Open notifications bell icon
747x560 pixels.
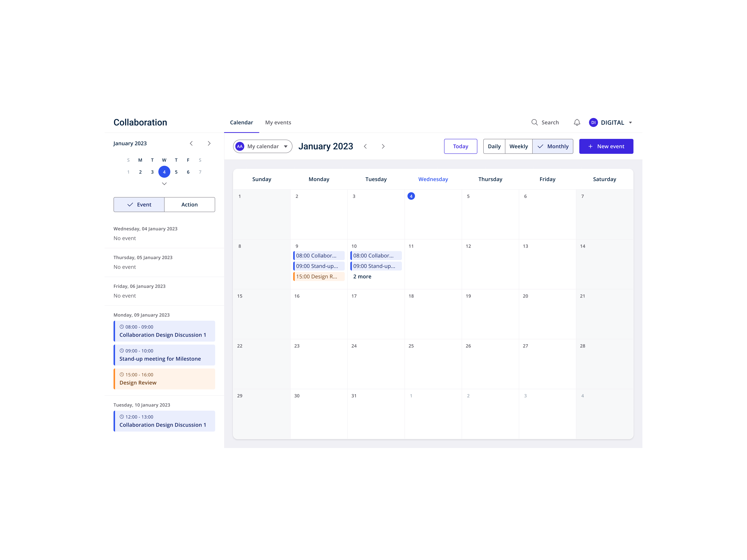pos(577,122)
